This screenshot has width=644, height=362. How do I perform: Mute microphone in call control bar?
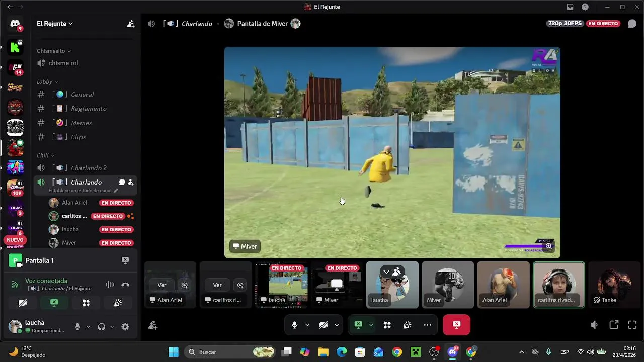coord(295,325)
